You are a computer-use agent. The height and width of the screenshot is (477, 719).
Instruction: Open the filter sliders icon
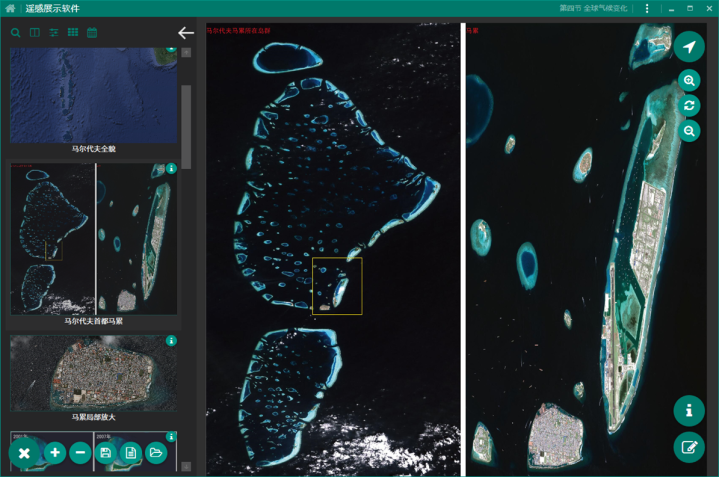[x=54, y=33]
